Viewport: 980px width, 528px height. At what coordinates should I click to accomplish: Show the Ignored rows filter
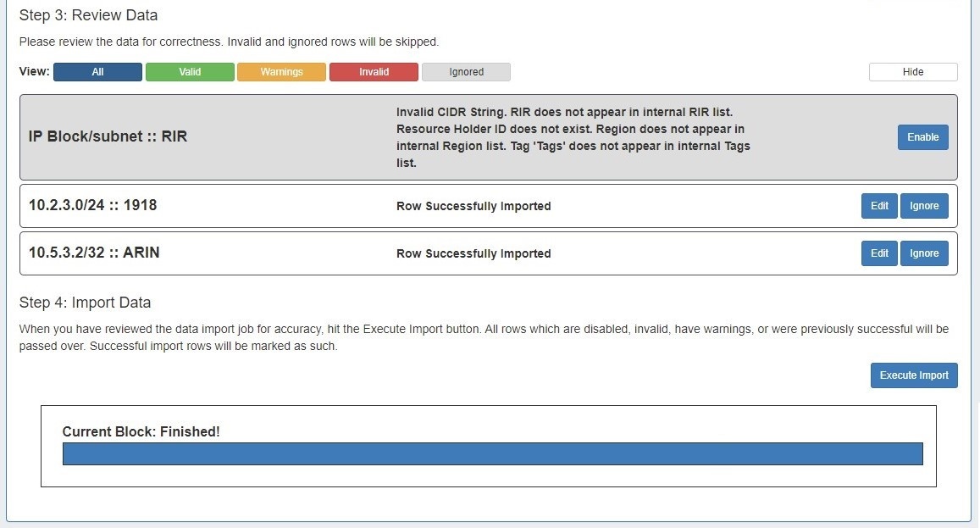pos(466,72)
